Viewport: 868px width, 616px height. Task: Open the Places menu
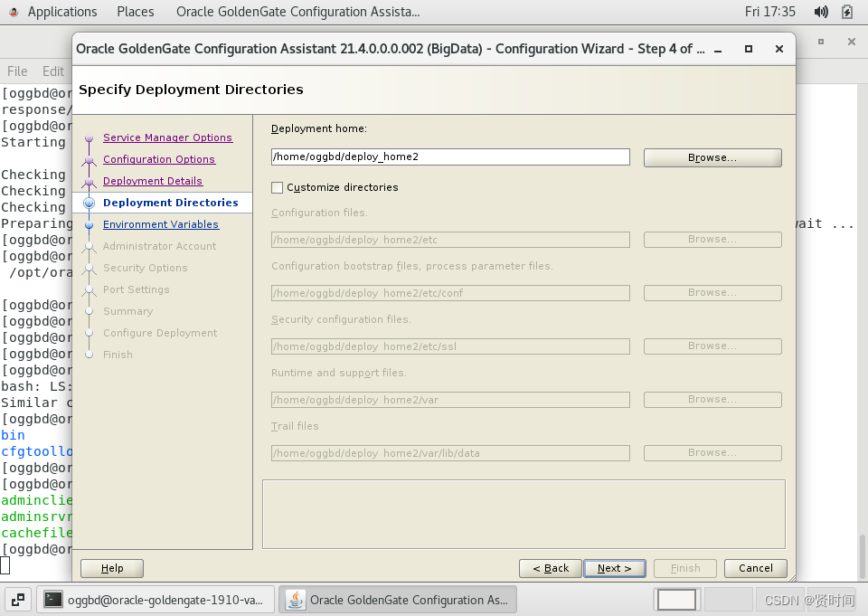[x=135, y=12]
